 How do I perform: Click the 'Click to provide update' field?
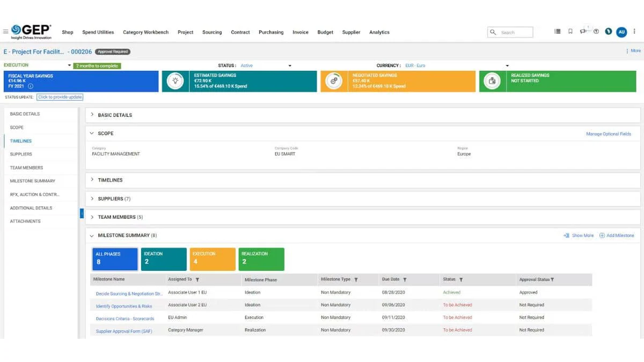tap(60, 97)
